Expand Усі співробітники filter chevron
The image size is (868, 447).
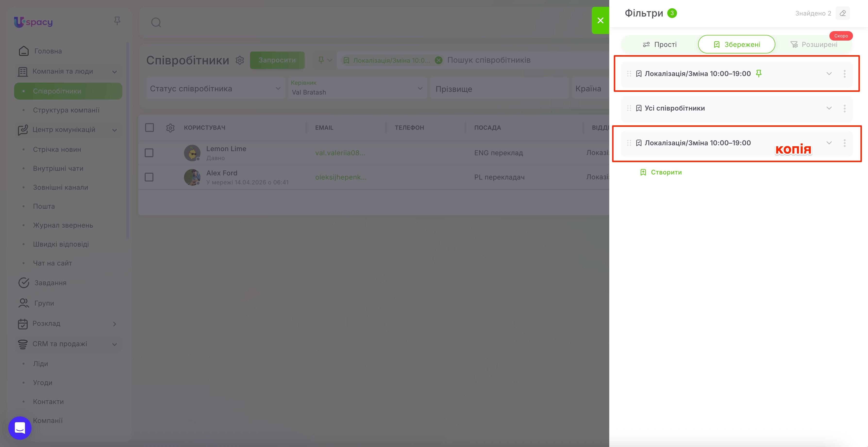pos(829,108)
